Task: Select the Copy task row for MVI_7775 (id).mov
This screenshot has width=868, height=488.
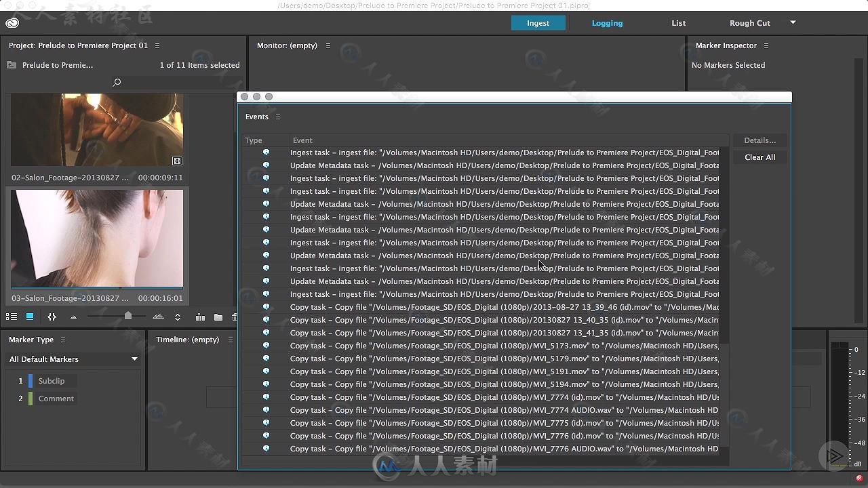Action: (x=481, y=423)
